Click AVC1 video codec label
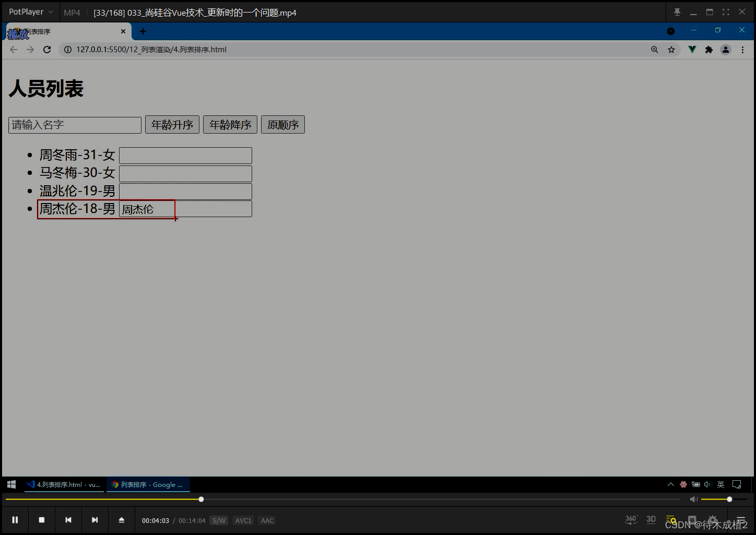756x535 pixels. [x=243, y=520]
